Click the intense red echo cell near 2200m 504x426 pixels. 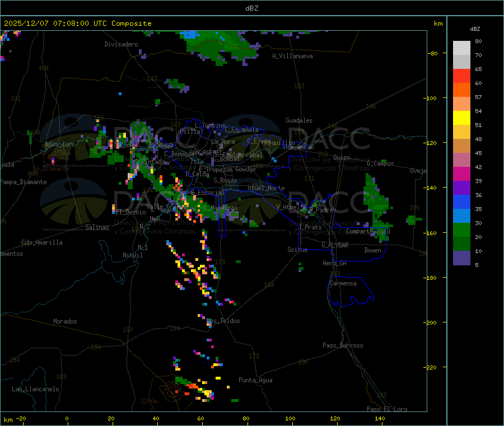(192, 386)
